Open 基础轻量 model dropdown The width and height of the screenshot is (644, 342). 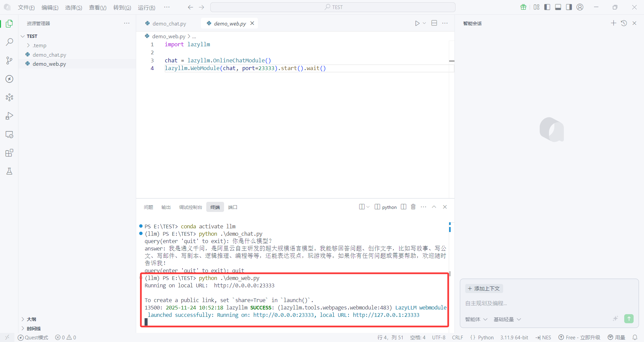[x=507, y=319]
